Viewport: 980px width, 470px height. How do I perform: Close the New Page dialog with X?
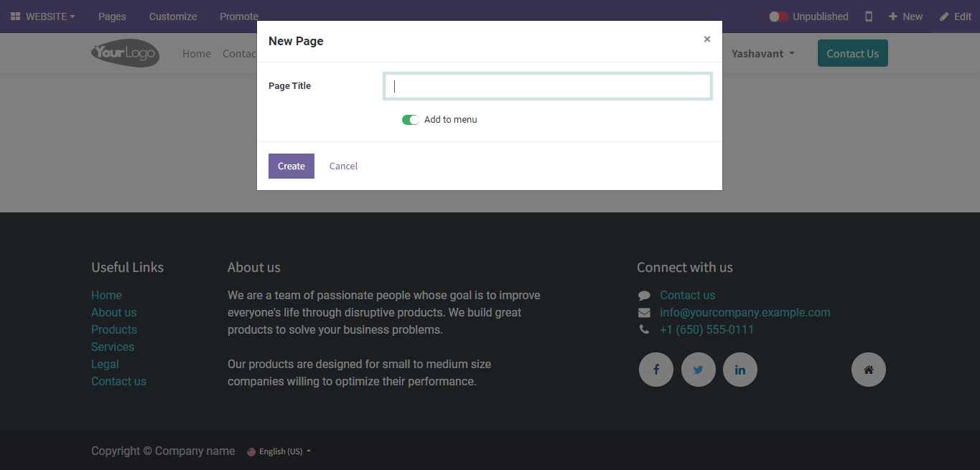point(707,39)
